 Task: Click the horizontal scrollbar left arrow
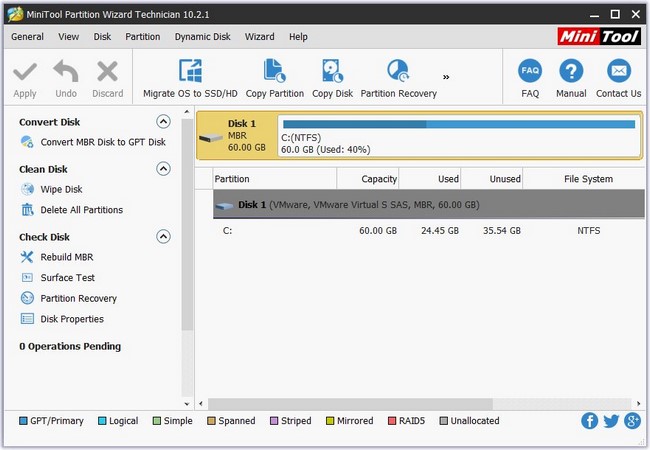(201, 404)
